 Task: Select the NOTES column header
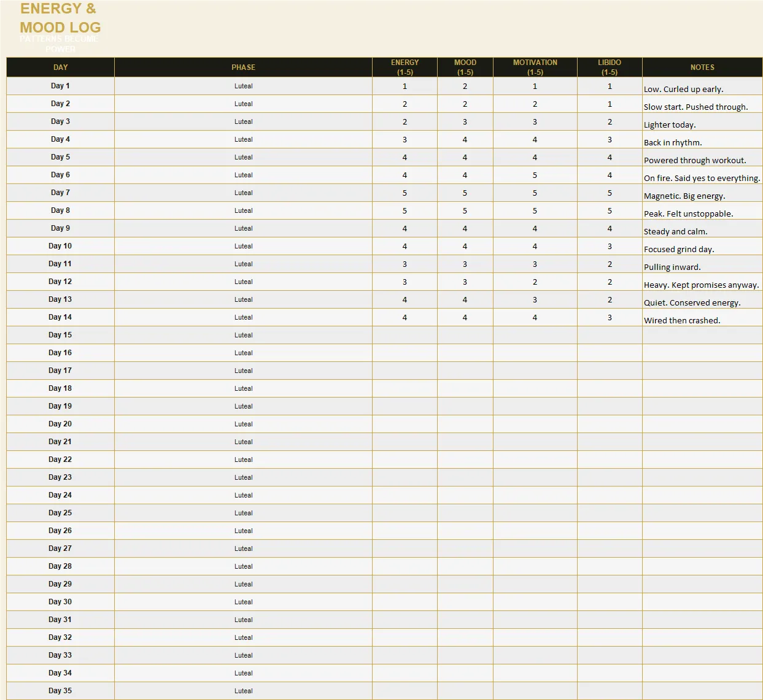[x=702, y=67]
